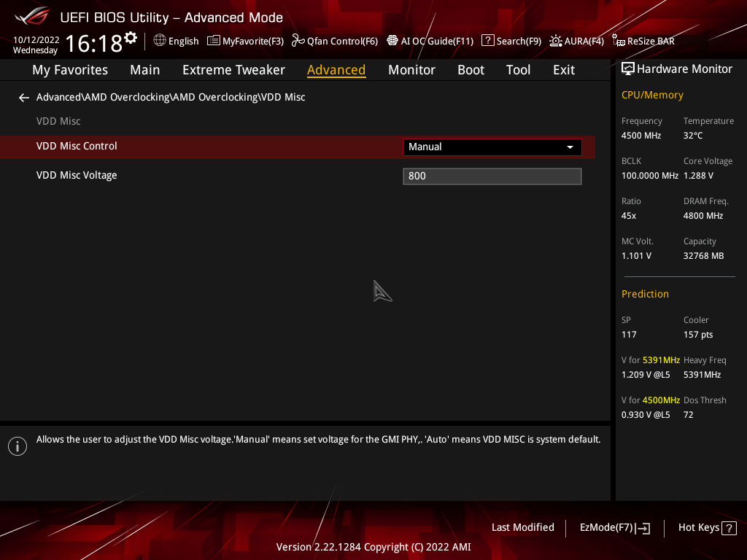
Task: Click Heavy Freq 5391MHz value
Action: [702, 375]
